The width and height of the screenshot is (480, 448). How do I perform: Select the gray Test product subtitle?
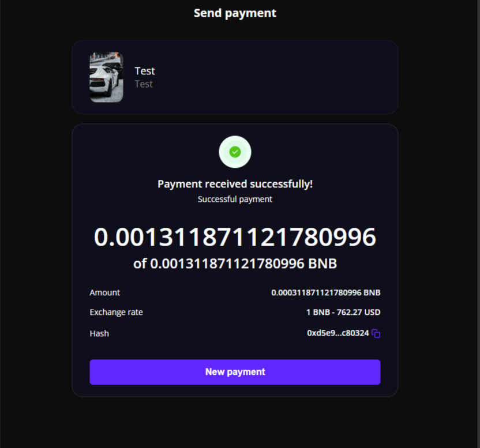(144, 84)
